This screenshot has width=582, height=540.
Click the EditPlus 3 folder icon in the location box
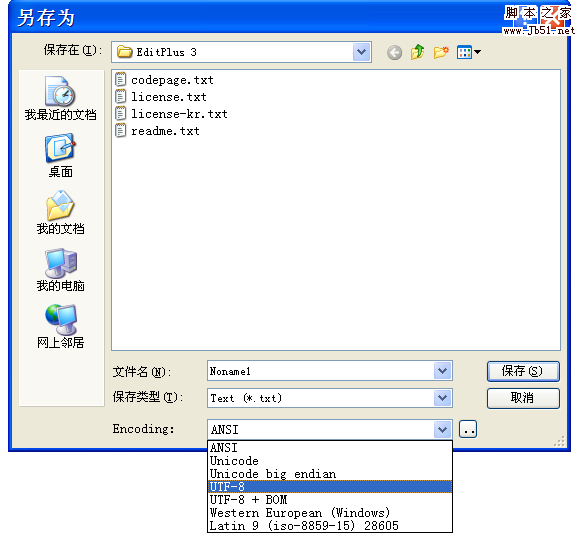(x=124, y=52)
